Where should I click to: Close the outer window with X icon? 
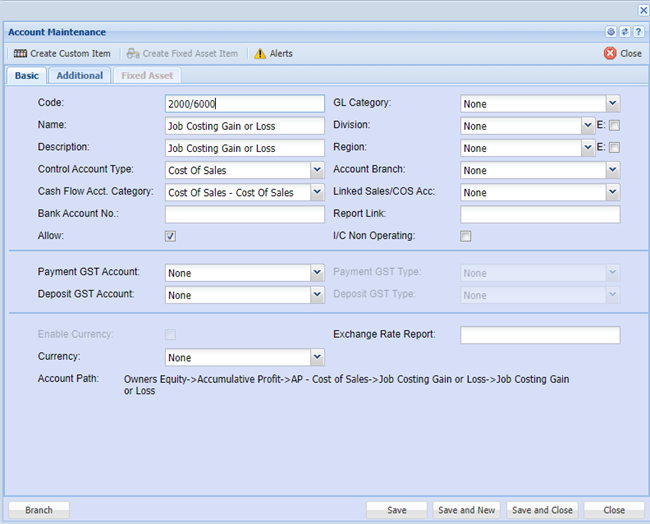(x=642, y=9)
